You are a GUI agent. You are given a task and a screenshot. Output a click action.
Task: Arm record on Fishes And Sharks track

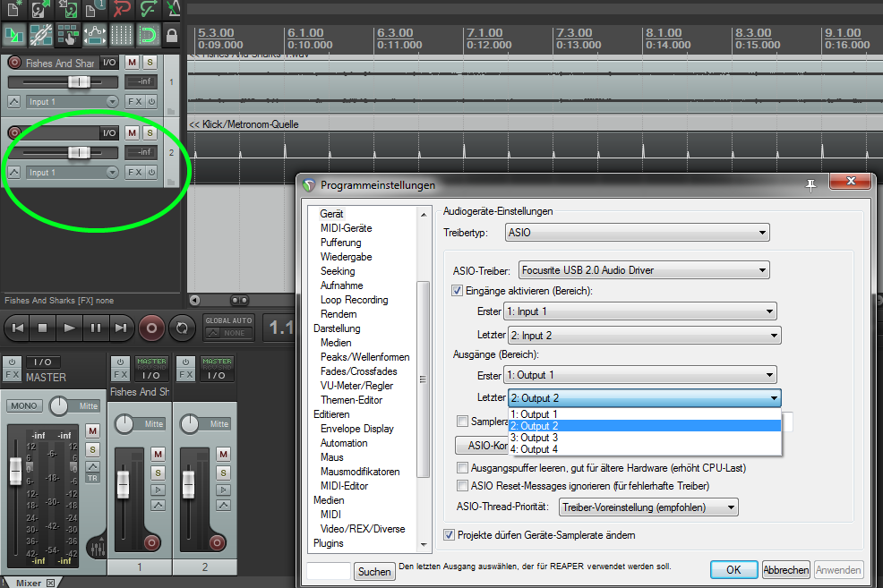coord(14,63)
